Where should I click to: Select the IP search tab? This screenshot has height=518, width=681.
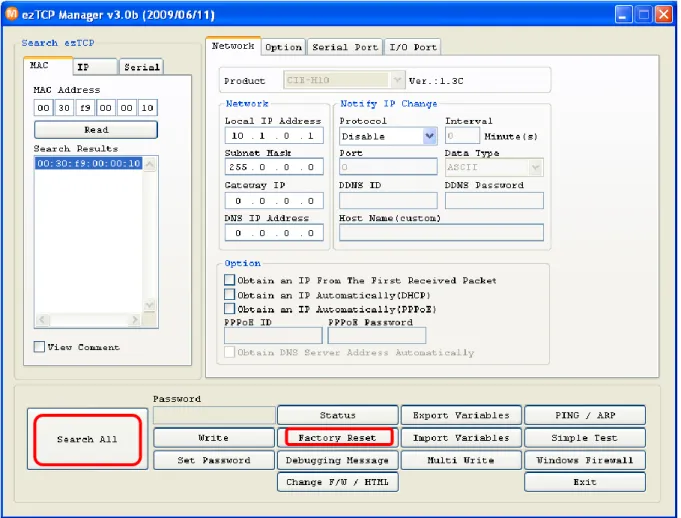[x=95, y=67]
